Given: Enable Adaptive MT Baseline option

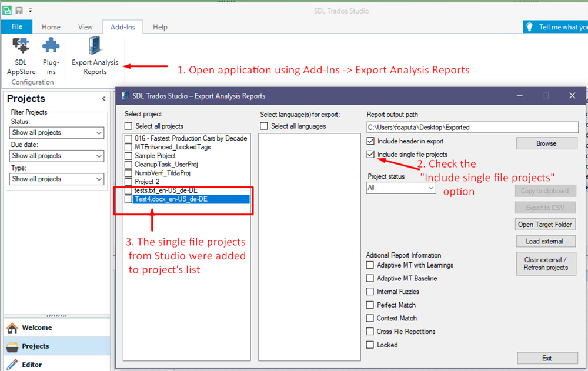Looking at the screenshot, I should coord(370,278).
